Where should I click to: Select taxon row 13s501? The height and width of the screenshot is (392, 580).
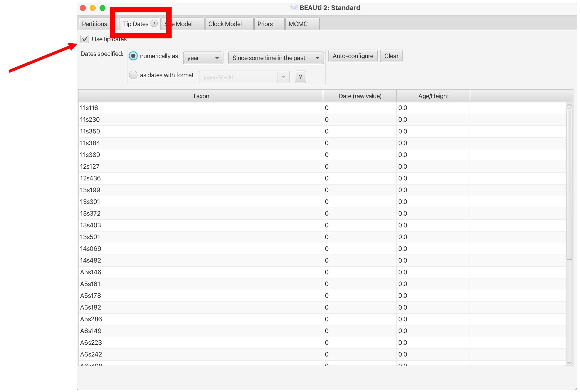pyautogui.click(x=322, y=237)
